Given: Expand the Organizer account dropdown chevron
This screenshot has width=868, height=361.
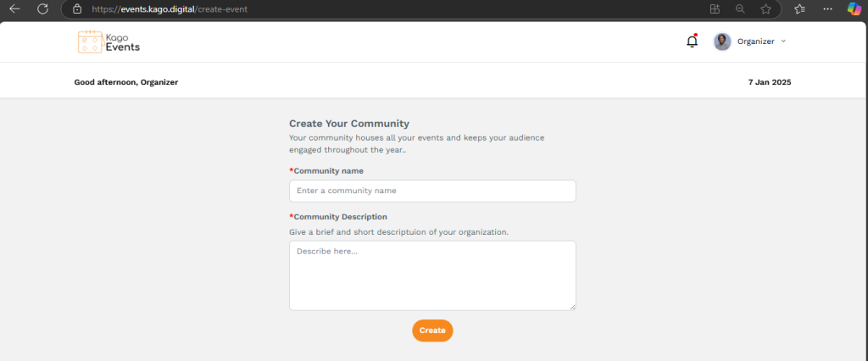Looking at the screenshot, I should click(x=783, y=42).
